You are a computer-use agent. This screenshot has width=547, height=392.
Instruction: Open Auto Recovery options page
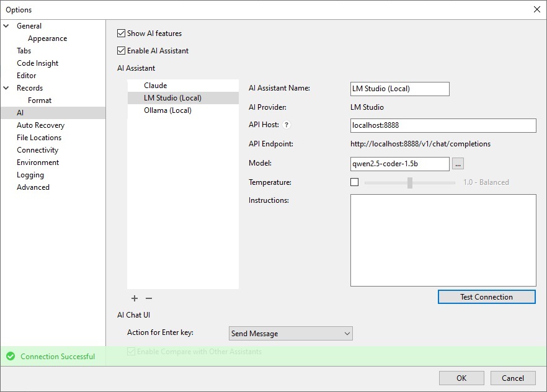tap(40, 125)
